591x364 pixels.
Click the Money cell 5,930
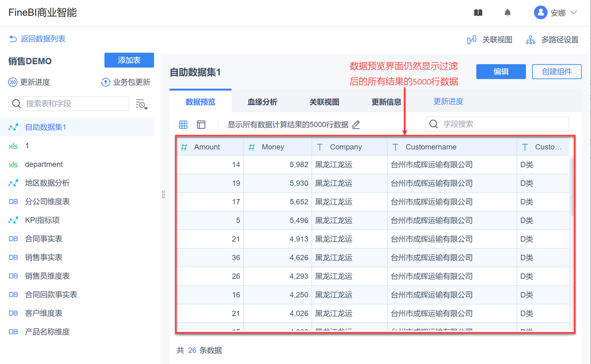tap(278, 183)
